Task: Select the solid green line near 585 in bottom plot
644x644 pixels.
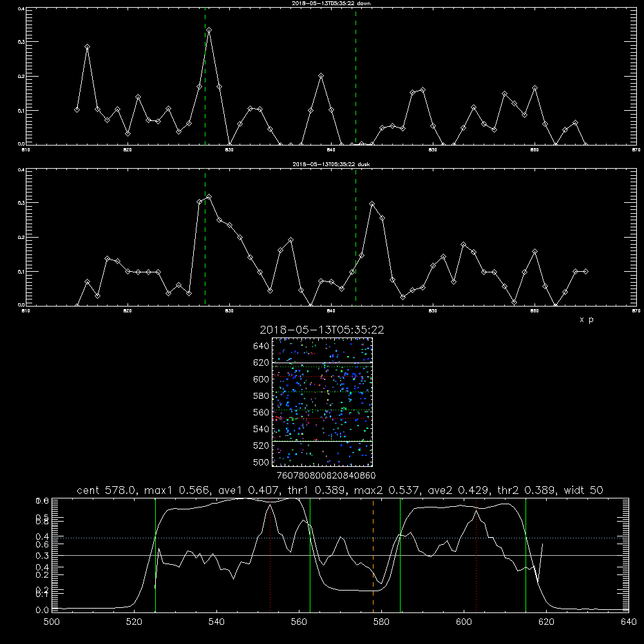Action: click(400, 555)
